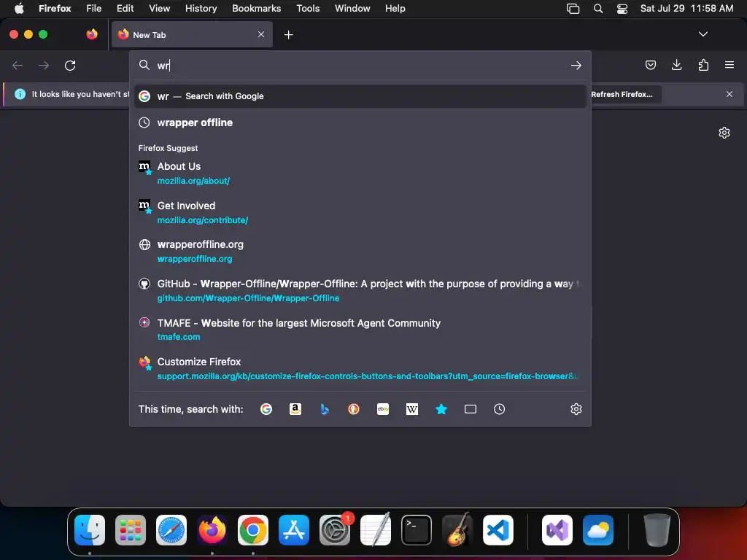Image resolution: width=747 pixels, height=560 pixels.
Task: Open the Bookmarks menu
Action: coord(256,9)
